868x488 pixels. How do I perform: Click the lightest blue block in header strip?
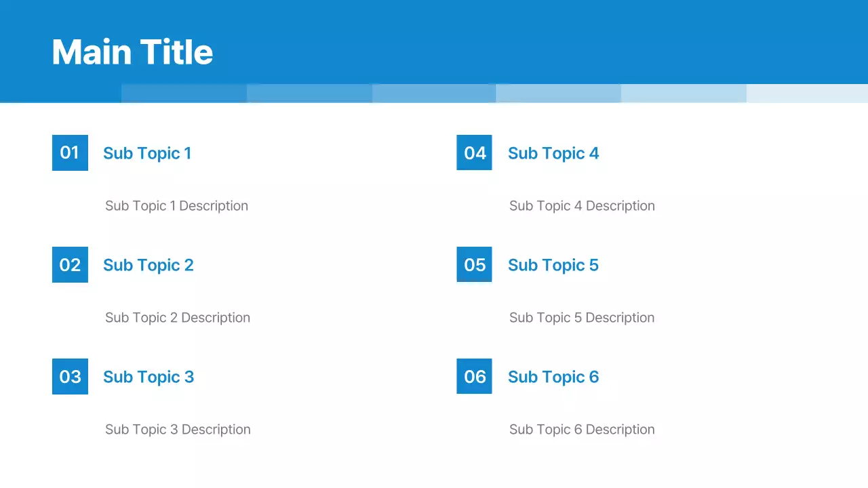[x=807, y=94]
